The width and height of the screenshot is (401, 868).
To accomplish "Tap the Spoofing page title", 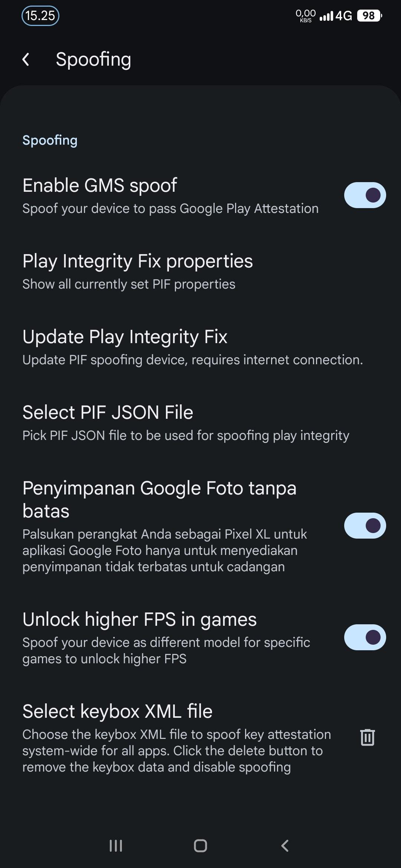I will 93,59.
